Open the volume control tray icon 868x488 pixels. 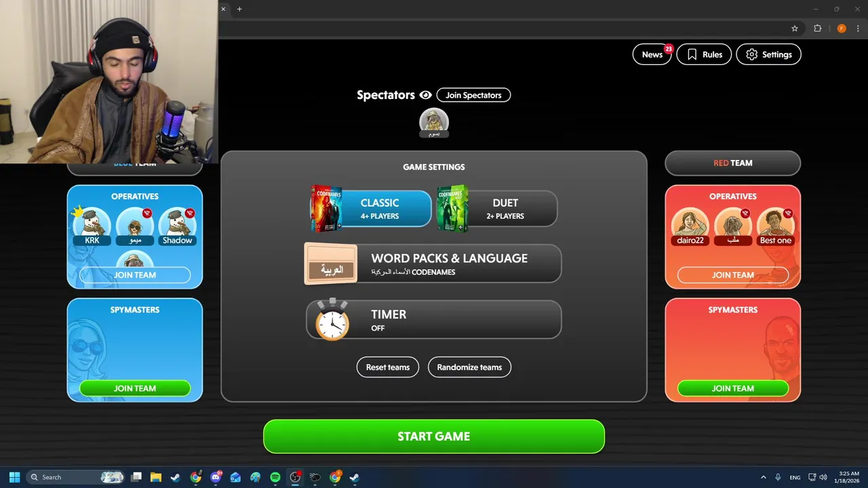pos(823,477)
